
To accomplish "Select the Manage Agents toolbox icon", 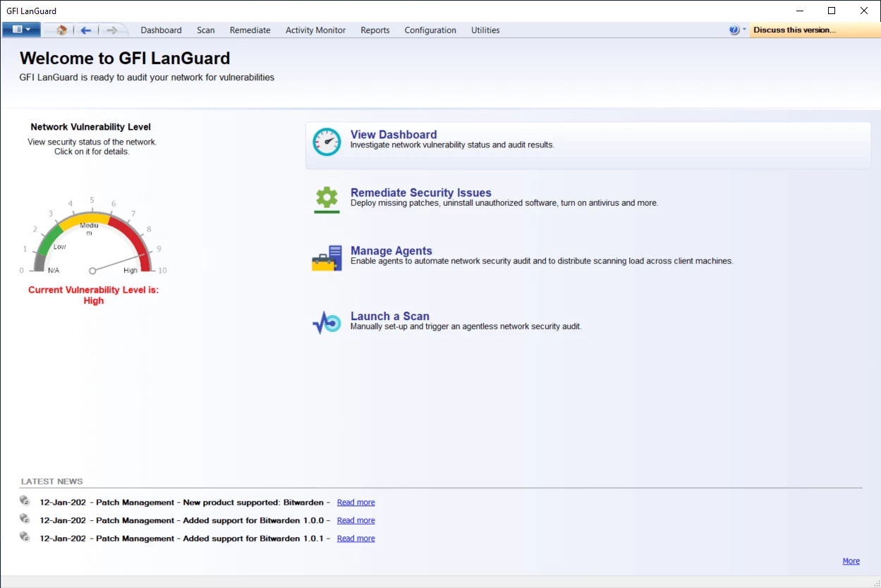I will [x=327, y=257].
